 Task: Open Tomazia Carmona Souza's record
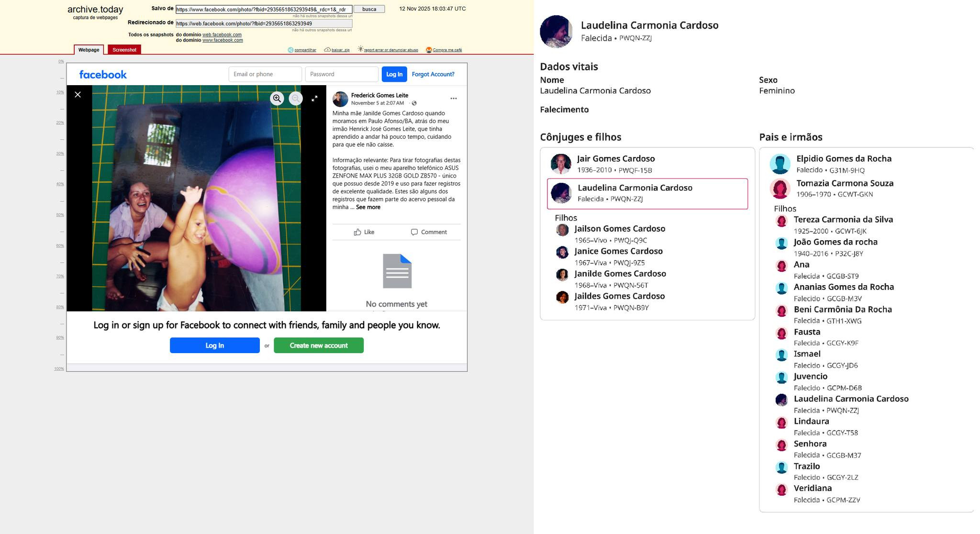[x=844, y=183]
